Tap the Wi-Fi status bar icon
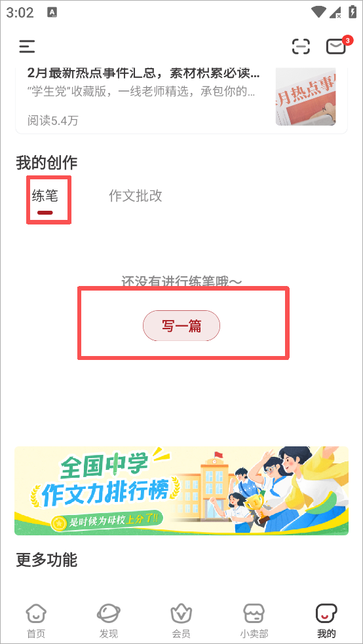This screenshot has height=644, width=363. [x=319, y=12]
